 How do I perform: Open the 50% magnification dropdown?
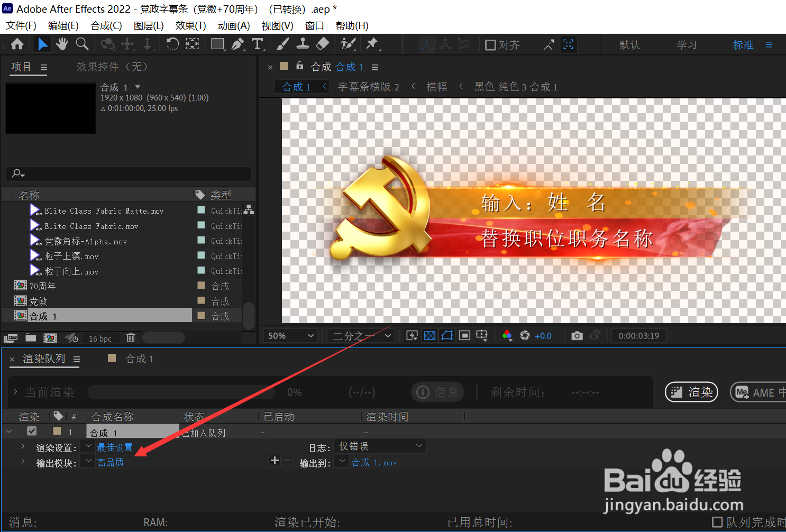[290, 336]
